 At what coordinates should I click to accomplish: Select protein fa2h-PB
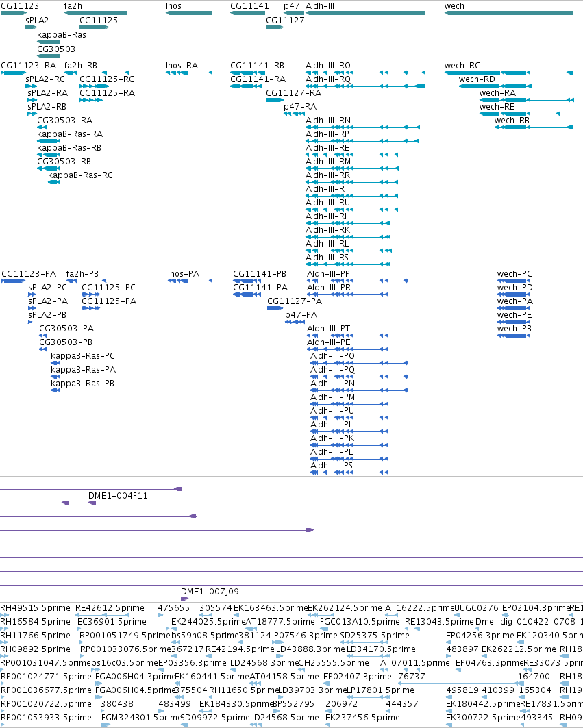(82, 274)
